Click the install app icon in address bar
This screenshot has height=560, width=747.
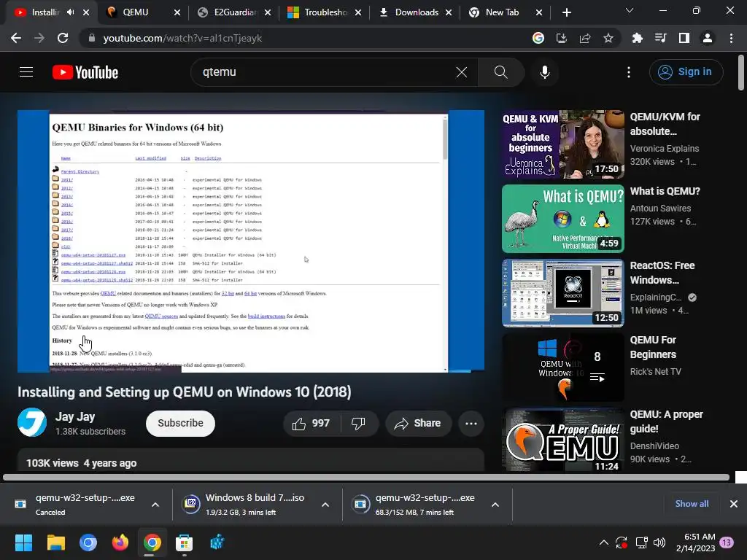click(562, 38)
